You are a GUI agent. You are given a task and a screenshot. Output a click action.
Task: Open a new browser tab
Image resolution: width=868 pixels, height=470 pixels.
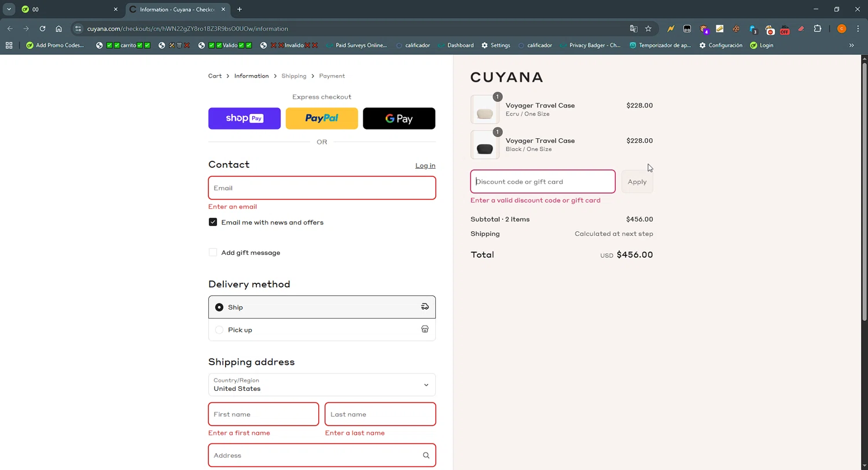click(240, 9)
